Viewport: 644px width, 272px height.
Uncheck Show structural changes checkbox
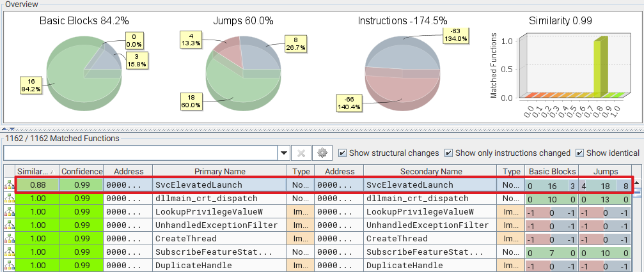point(343,153)
